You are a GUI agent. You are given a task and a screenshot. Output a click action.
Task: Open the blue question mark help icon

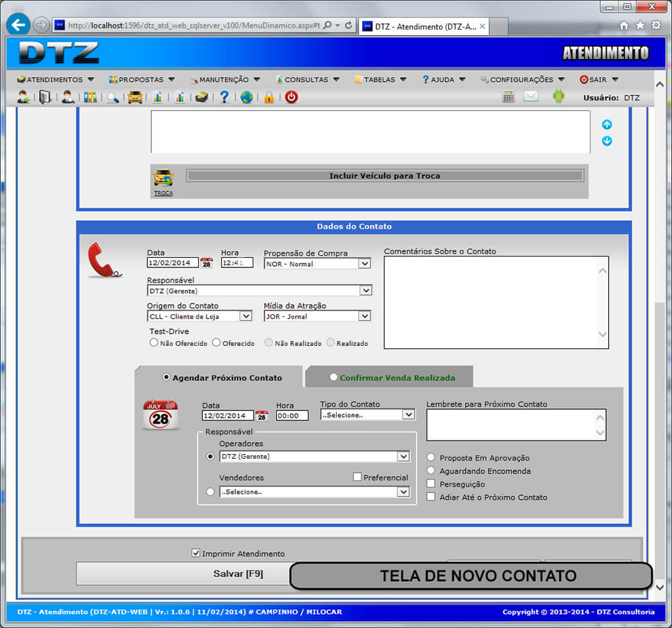pyautogui.click(x=224, y=97)
